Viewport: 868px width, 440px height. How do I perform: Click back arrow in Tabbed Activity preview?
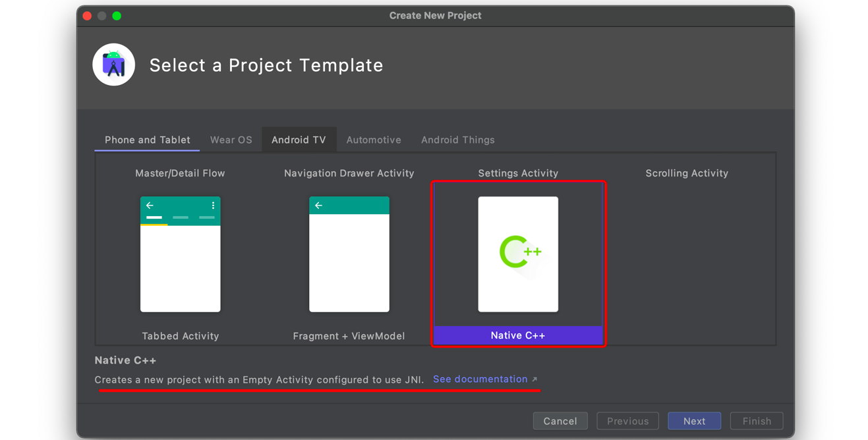click(x=150, y=206)
